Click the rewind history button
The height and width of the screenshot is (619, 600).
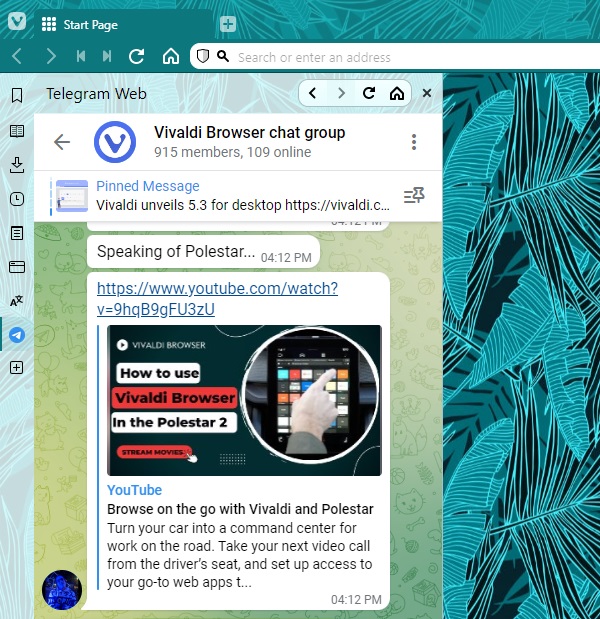[81, 56]
